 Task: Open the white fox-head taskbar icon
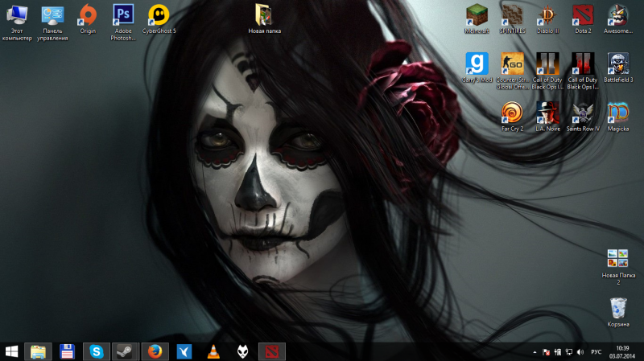(x=243, y=351)
